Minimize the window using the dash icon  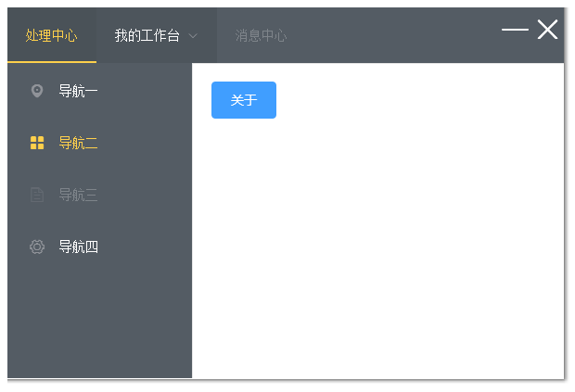515,30
